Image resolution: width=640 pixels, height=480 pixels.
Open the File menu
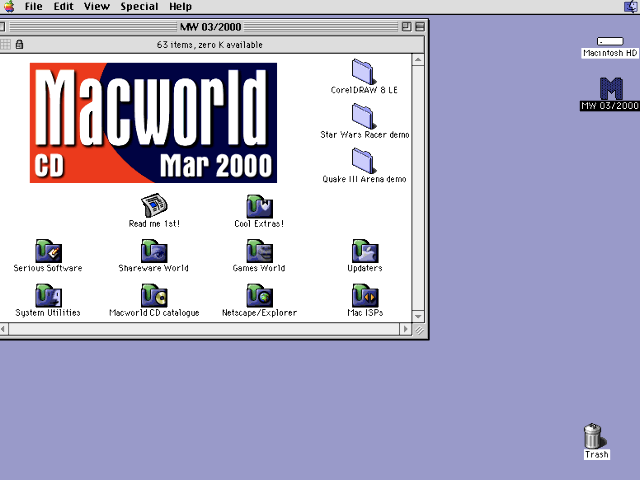33,7
